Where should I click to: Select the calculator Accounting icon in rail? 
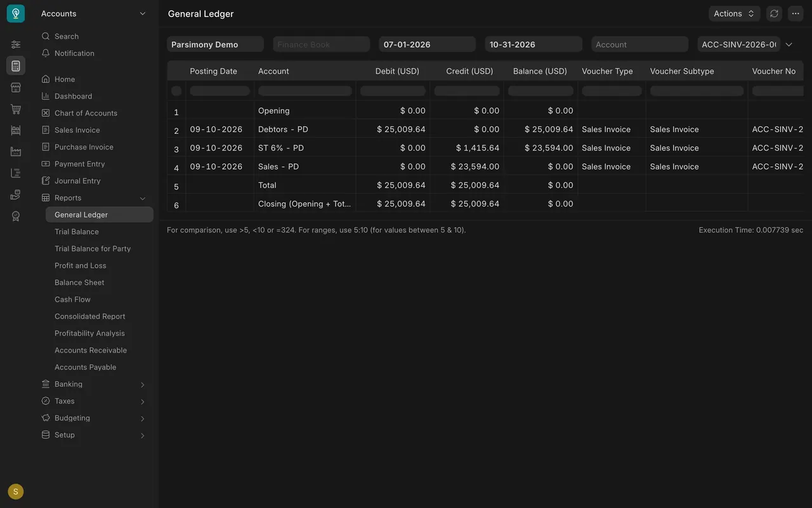16,65
